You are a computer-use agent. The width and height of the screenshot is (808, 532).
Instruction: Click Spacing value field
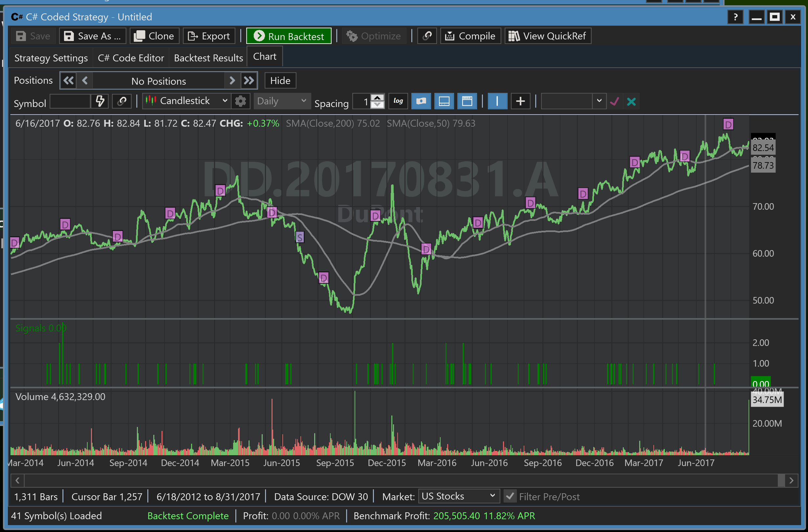[361, 101]
